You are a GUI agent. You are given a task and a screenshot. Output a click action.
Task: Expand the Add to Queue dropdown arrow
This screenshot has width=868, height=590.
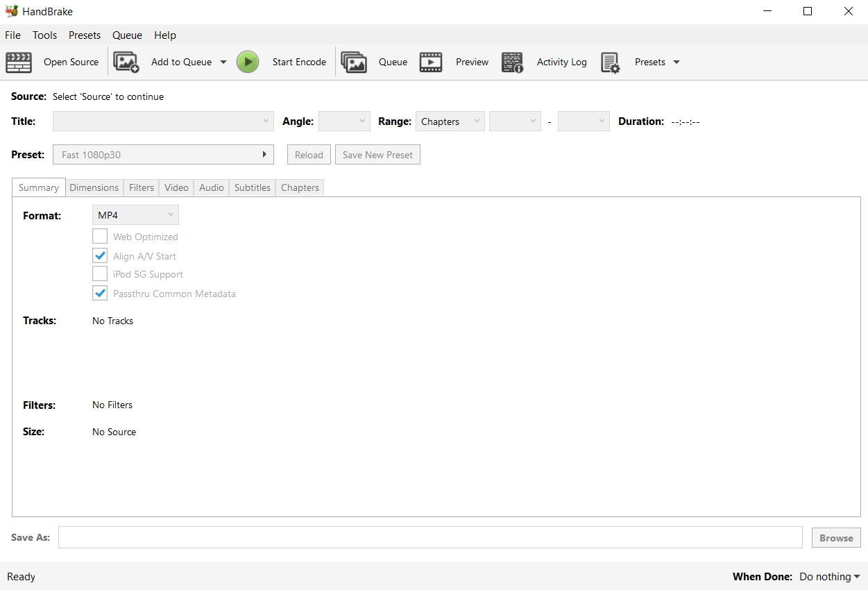point(223,62)
